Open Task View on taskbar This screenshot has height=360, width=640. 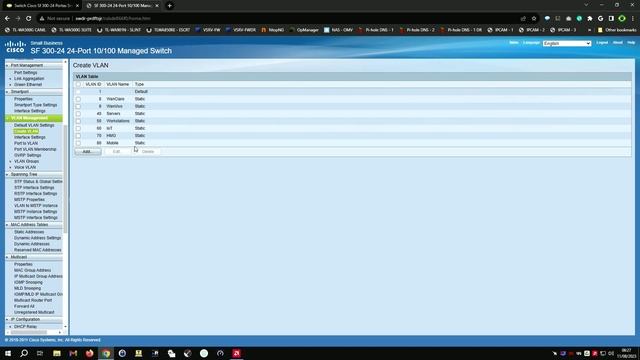coord(40,353)
